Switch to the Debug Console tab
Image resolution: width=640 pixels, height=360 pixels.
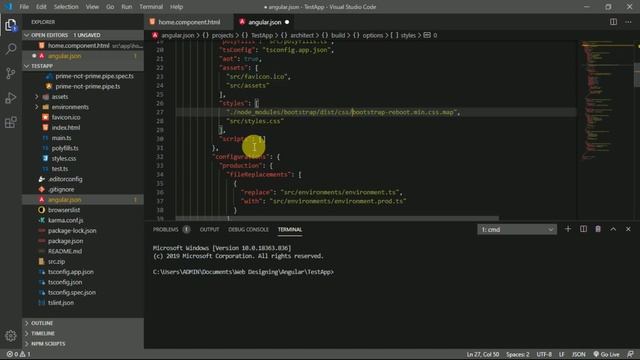click(x=248, y=229)
